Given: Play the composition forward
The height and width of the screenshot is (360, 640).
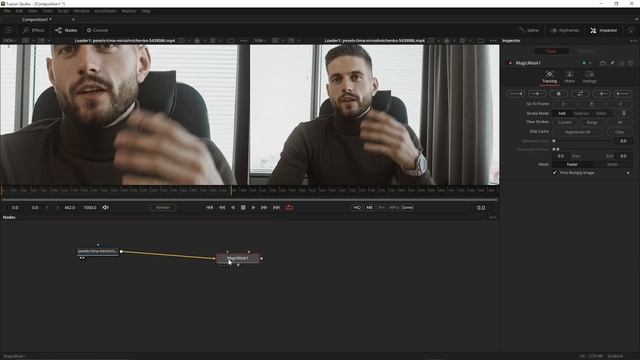Looking at the screenshot, I should 253,207.
